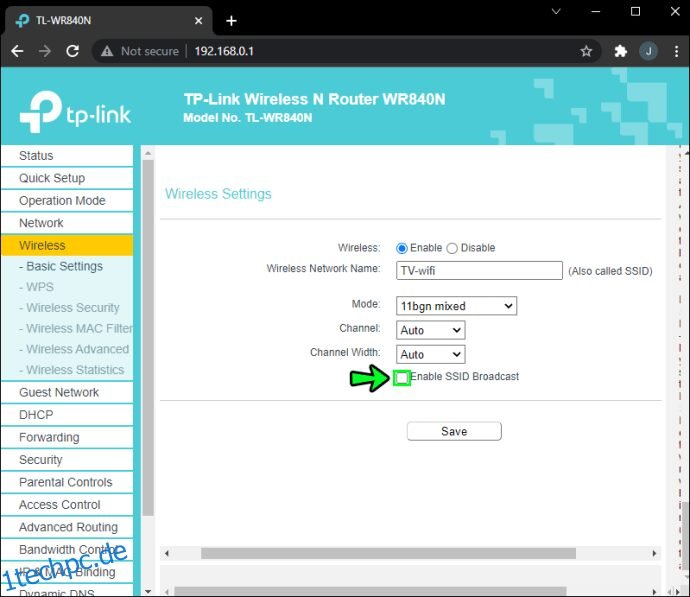Click the content horizontal scrollbar right arrow
The image size is (690, 597).
coord(654,553)
